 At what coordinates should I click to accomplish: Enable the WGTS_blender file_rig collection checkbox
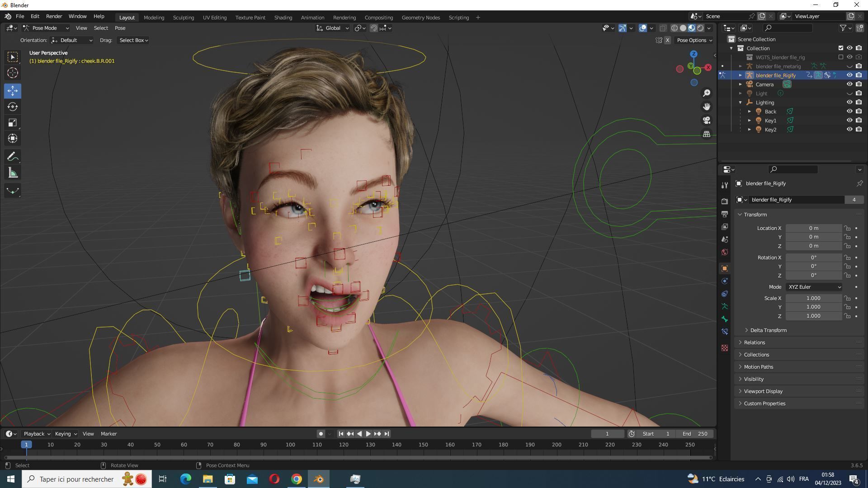pyautogui.click(x=841, y=57)
